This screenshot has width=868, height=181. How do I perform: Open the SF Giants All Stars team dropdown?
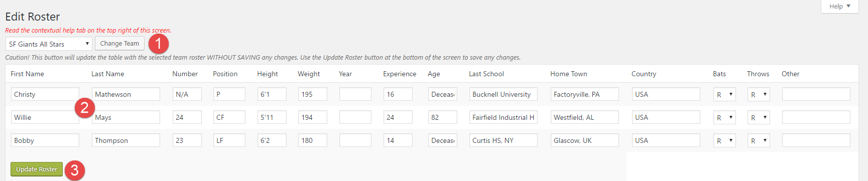(49, 44)
